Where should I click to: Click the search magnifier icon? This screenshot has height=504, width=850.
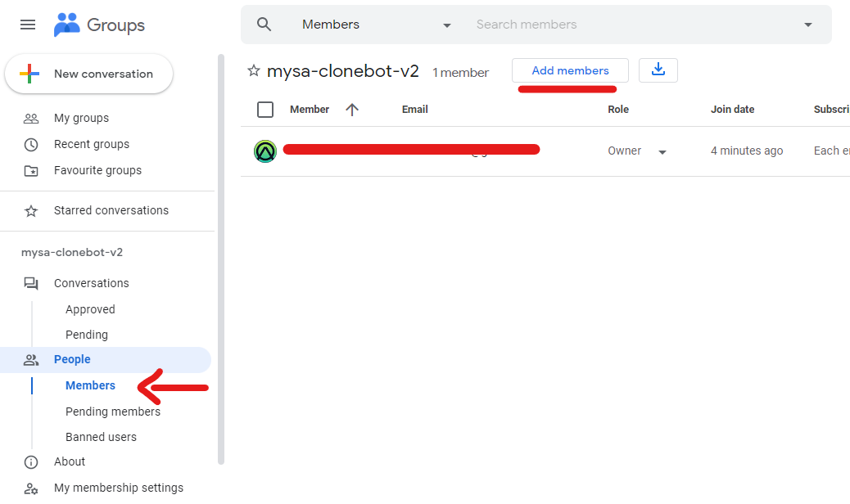tap(264, 25)
